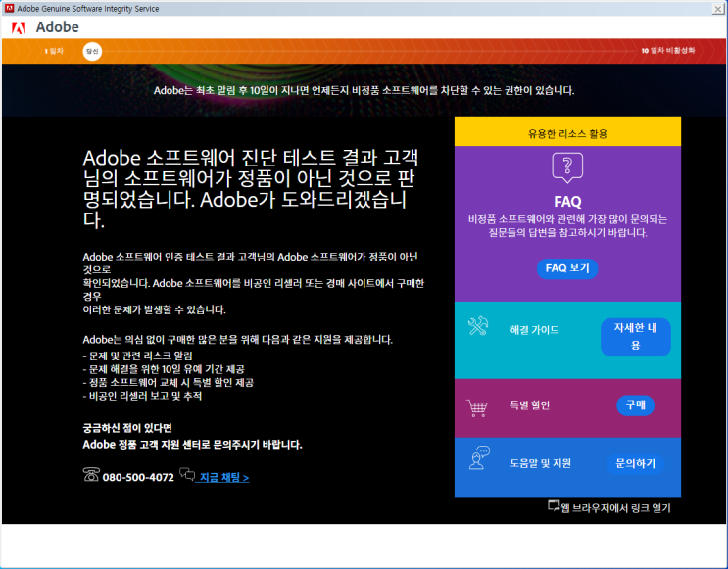Click the support person 도움말 및 지원 icon
Viewport: 728px width, 569px height.
(x=479, y=457)
